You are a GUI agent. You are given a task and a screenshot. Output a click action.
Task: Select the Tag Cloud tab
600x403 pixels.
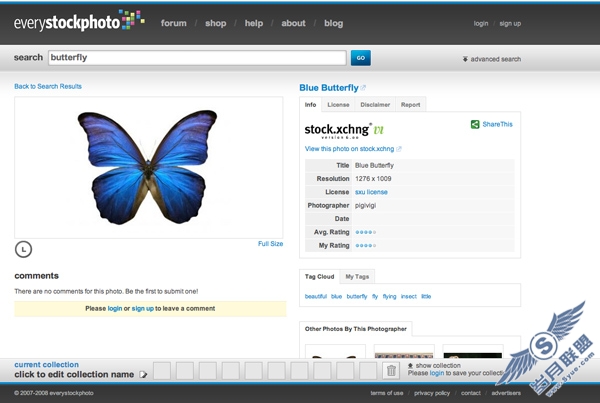(x=320, y=276)
